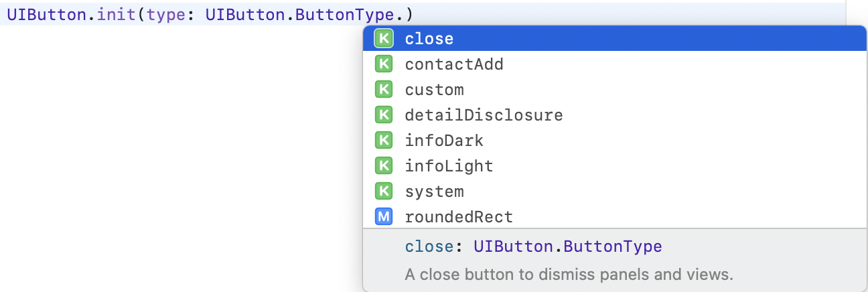
Task: Click the type parameter label in code
Action: tap(166, 14)
